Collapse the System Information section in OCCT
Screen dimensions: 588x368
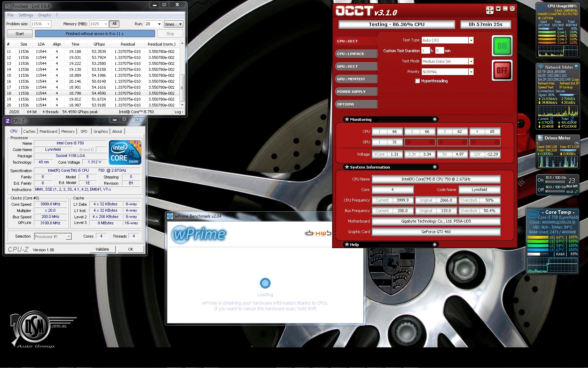pos(435,167)
